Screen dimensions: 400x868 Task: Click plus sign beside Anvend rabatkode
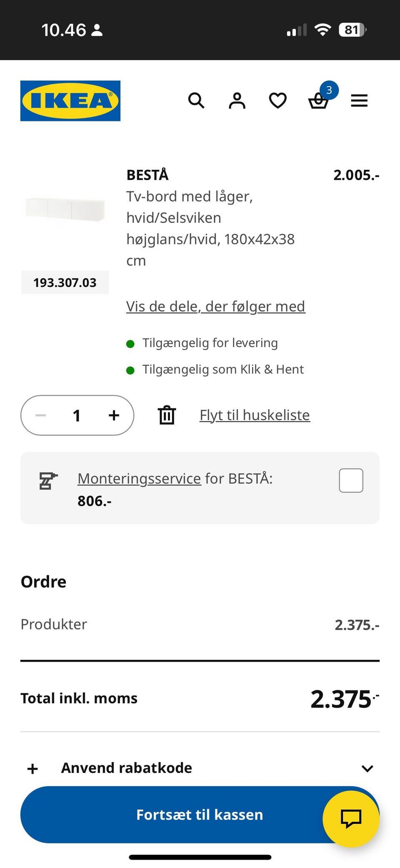click(32, 768)
